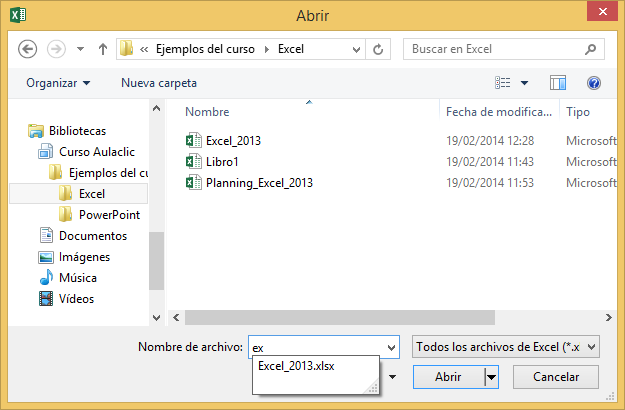Open Documentos library in sidebar
This screenshot has height=410, width=625.
click(92, 236)
